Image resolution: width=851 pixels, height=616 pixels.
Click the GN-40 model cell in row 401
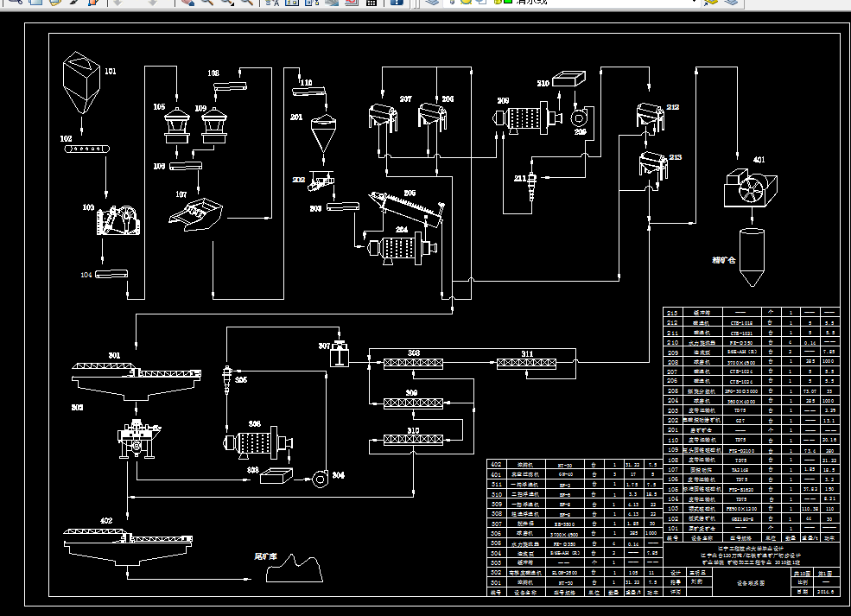[565, 474]
